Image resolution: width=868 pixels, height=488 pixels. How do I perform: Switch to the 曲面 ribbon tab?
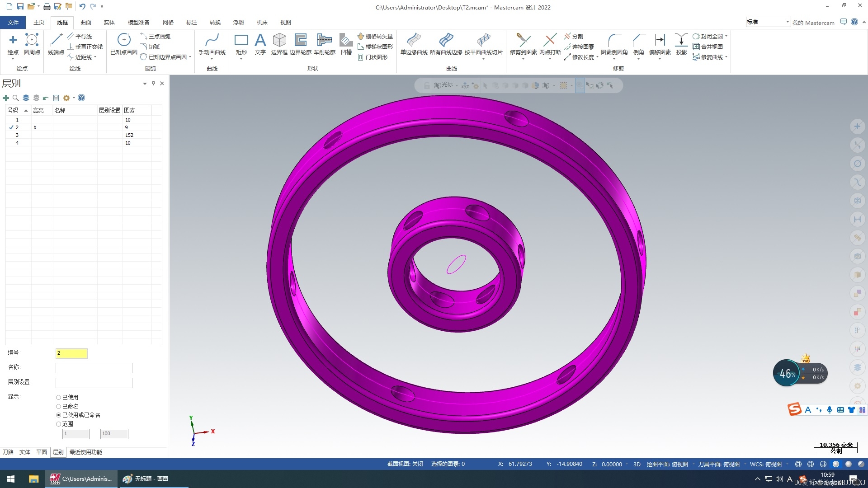(86, 23)
